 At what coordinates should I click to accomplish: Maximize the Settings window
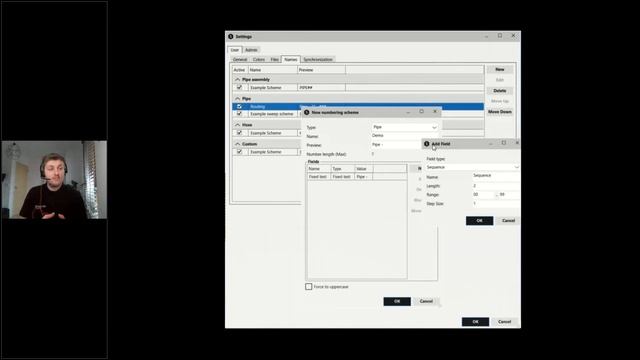click(x=500, y=36)
